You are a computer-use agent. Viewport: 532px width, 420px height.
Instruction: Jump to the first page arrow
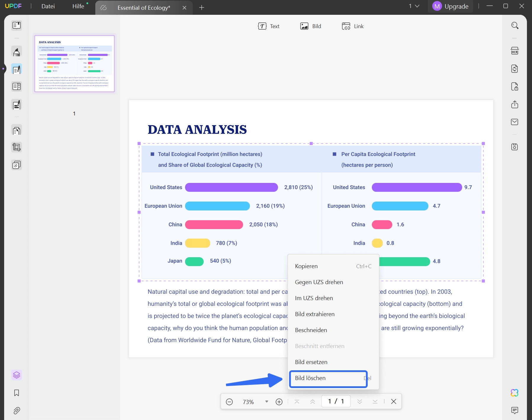click(297, 402)
